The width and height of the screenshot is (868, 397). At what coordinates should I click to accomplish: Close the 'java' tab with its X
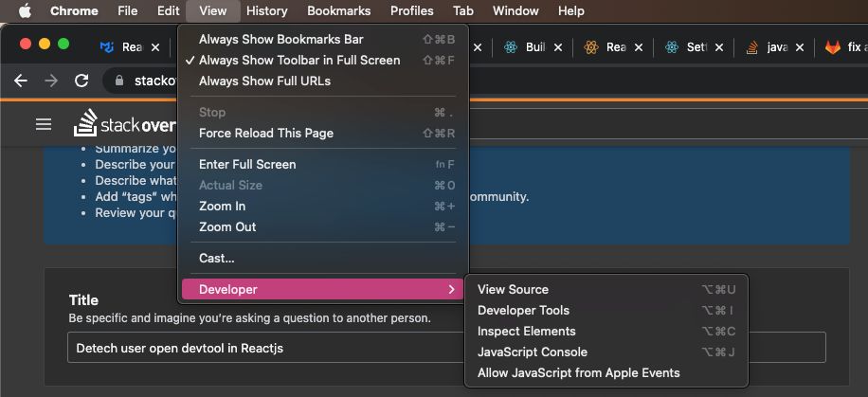[x=800, y=47]
